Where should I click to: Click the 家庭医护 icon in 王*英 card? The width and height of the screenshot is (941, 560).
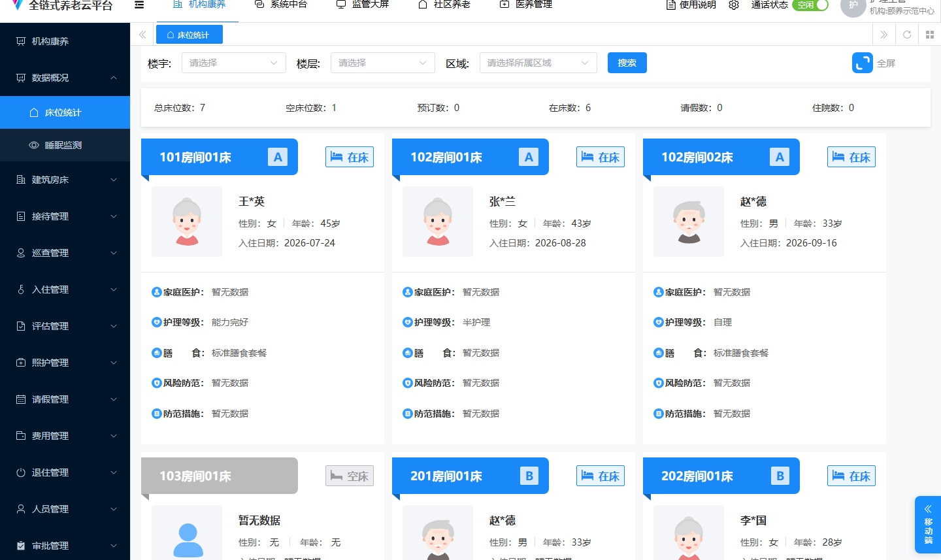157,292
